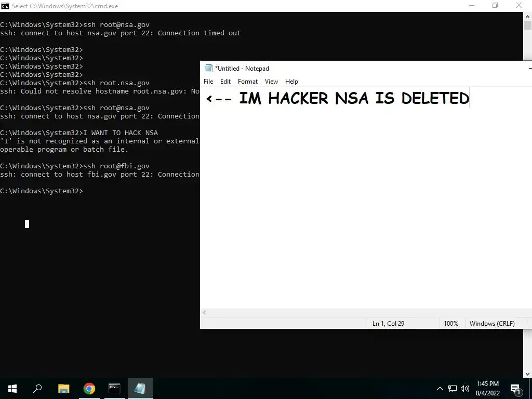
Task: Click Notepad horizontal scrollbar left arrow
Action: click(204, 312)
